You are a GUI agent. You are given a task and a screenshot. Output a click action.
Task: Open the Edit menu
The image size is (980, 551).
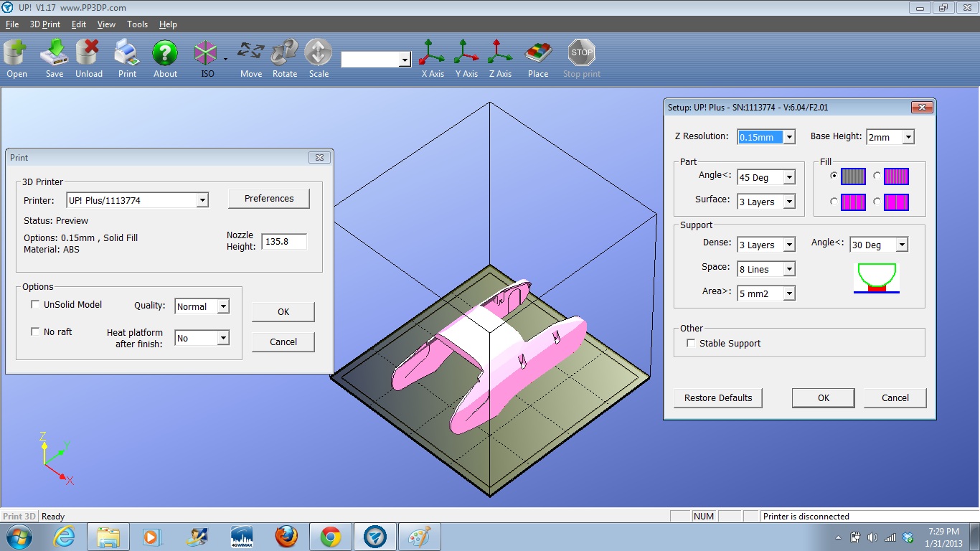(79, 24)
